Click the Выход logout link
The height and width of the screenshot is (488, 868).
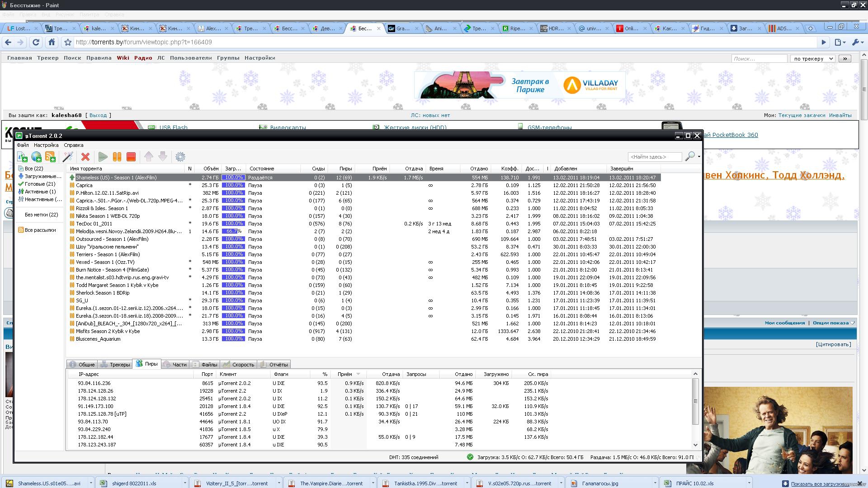pos(98,115)
